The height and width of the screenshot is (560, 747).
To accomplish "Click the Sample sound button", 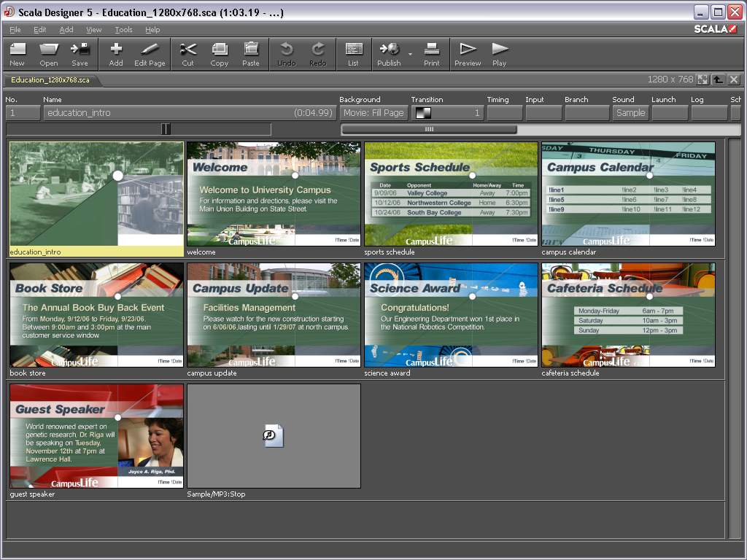I will [630, 113].
